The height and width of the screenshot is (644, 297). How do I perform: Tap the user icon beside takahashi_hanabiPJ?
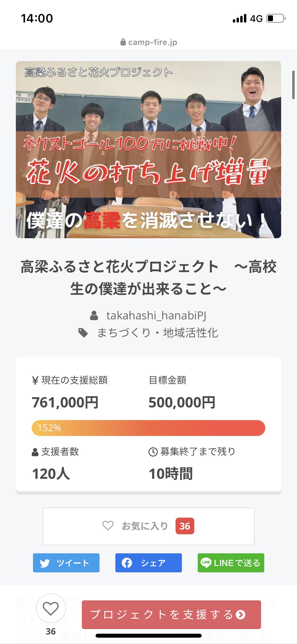pos(94,316)
